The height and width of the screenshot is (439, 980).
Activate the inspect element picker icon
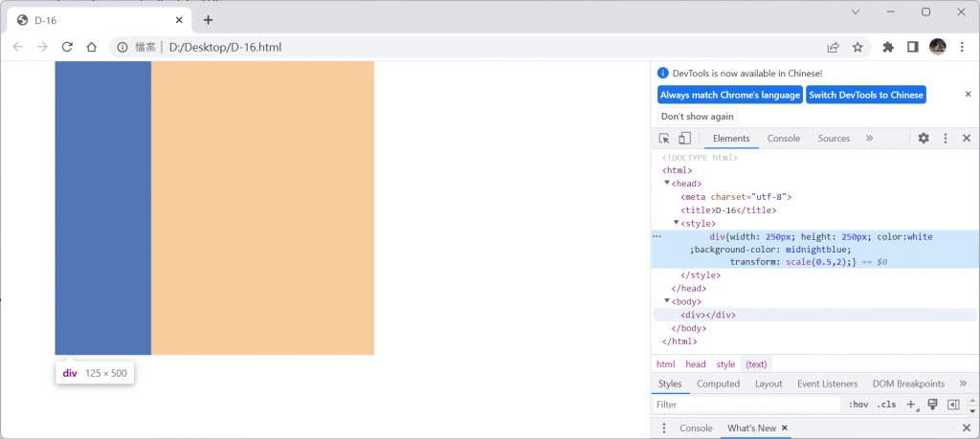(x=664, y=139)
